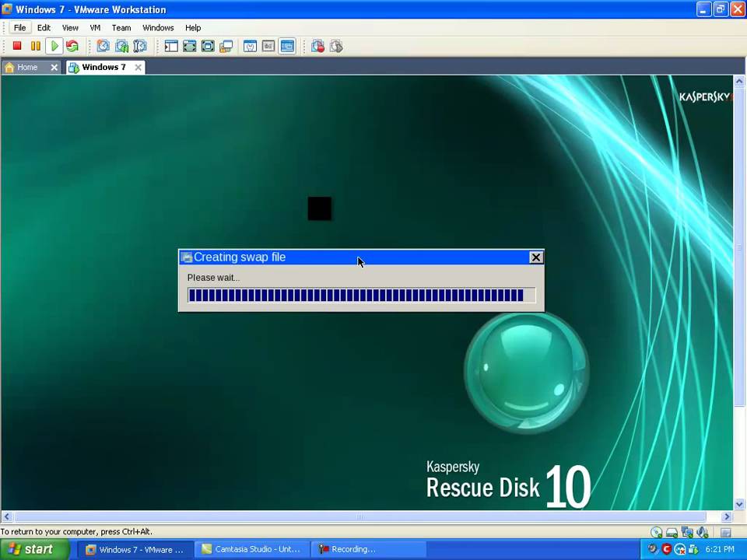
Task: Open the View menu
Action: click(70, 28)
